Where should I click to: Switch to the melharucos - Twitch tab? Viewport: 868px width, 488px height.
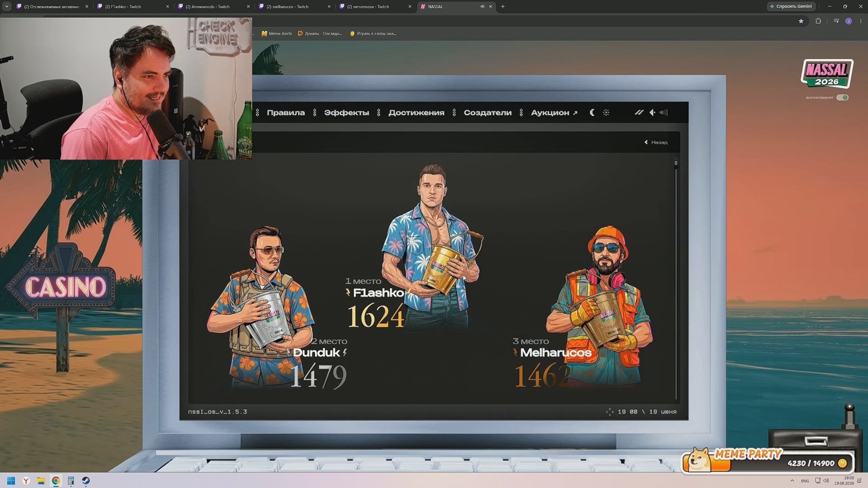coord(294,6)
